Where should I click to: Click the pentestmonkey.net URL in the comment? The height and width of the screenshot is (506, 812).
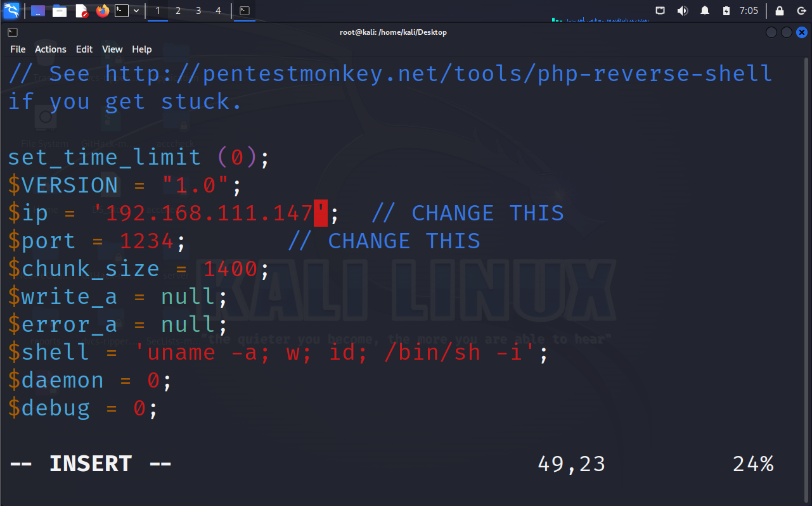439,73
